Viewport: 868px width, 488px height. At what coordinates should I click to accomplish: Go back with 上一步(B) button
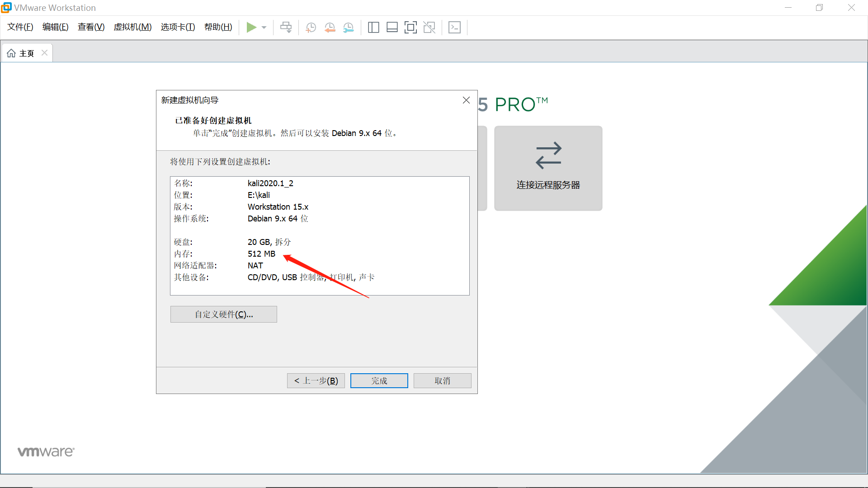click(x=316, y=381)
